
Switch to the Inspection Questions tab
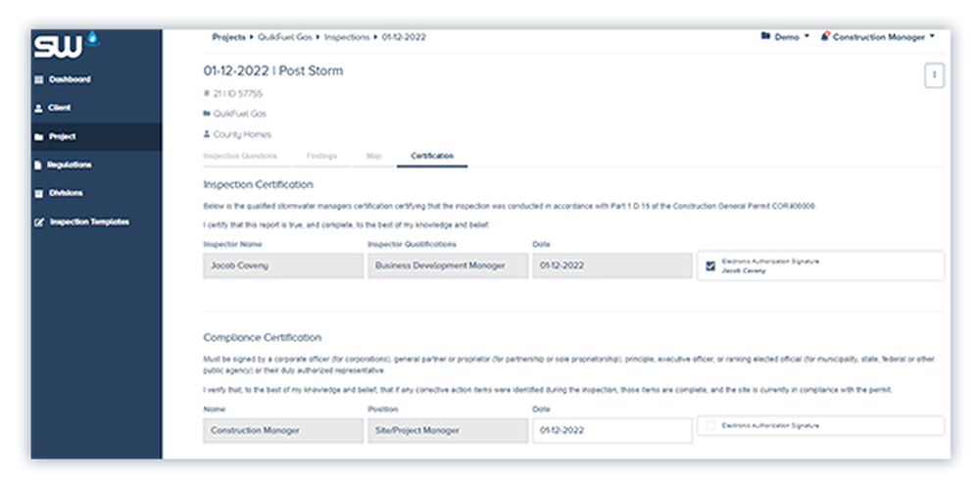pyautogui.click(x=240, y=156)
